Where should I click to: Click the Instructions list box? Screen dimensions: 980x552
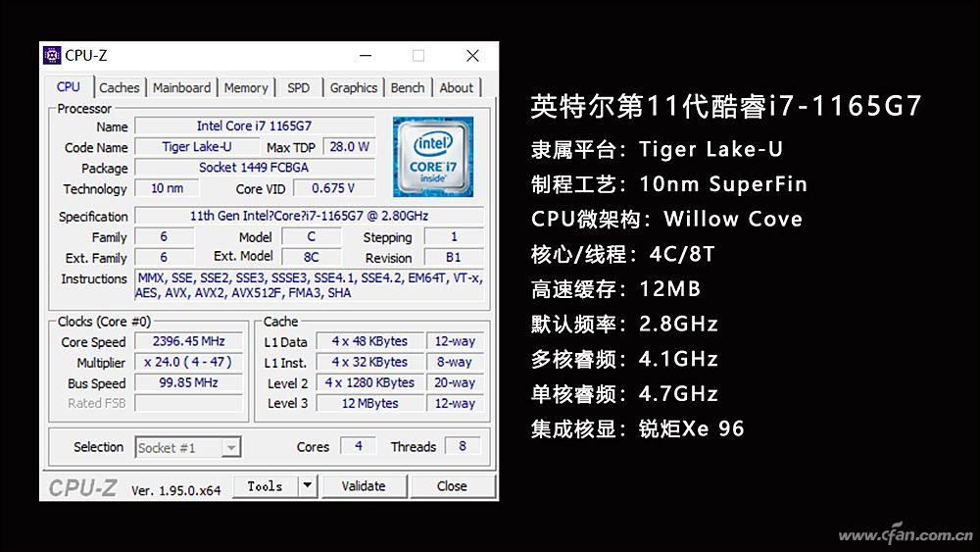pyautogui.click(x=310, y=285)
